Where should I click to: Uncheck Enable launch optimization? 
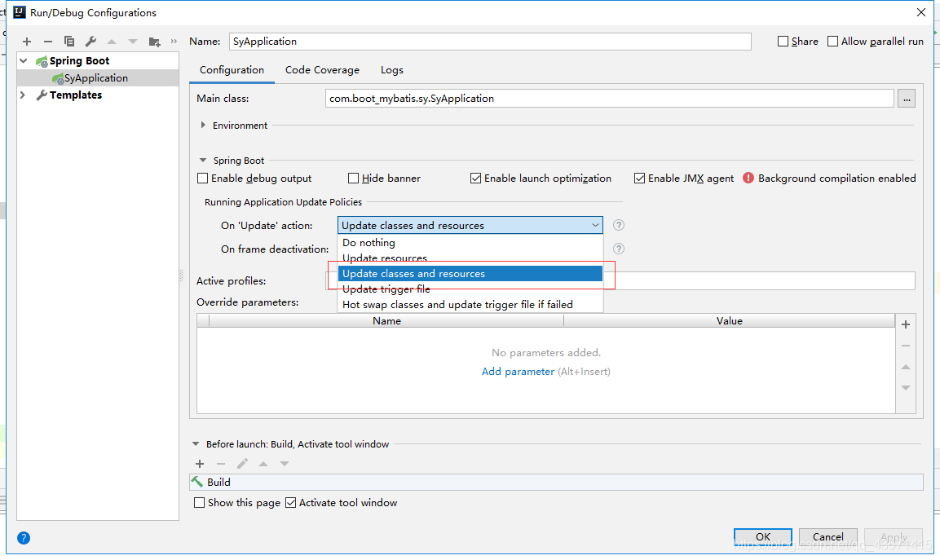point(475,178)
